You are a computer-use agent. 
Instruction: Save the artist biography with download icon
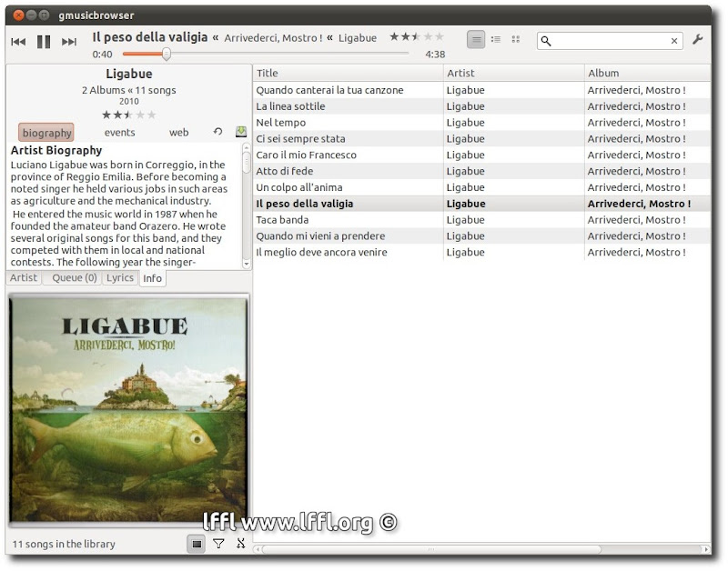click(241, 132)
